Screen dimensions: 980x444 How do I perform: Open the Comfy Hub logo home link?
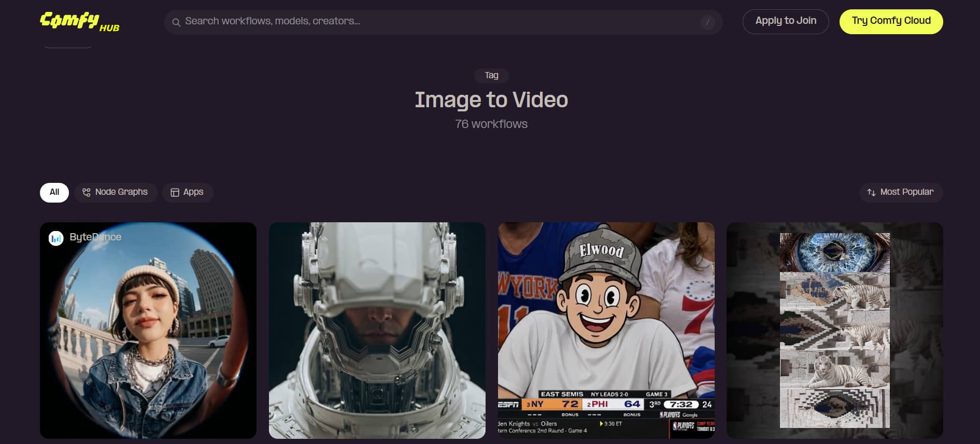pos(80,22)
